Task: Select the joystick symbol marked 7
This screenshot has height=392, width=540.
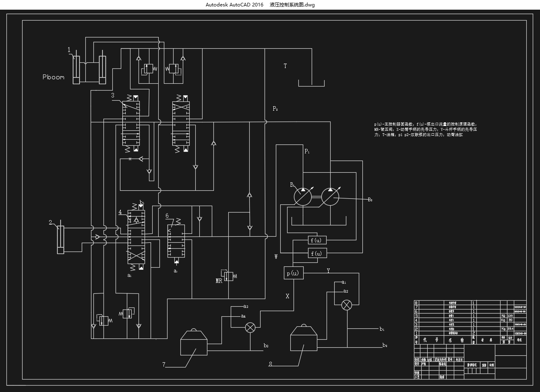Action: coord(194,342)
